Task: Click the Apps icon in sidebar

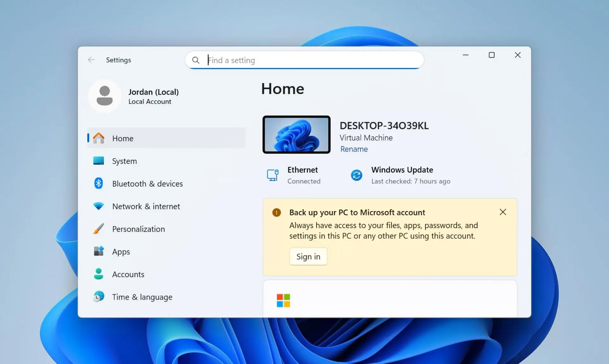Action: coord(98,251)
